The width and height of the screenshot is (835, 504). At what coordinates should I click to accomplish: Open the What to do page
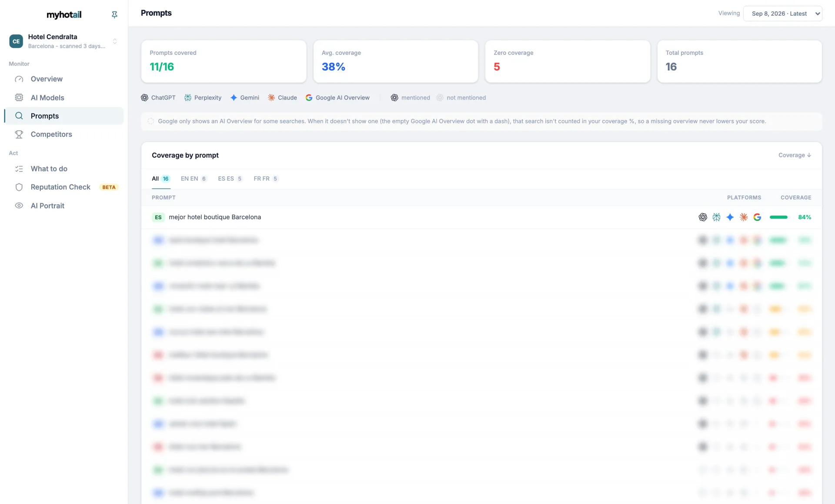(64, 169)
